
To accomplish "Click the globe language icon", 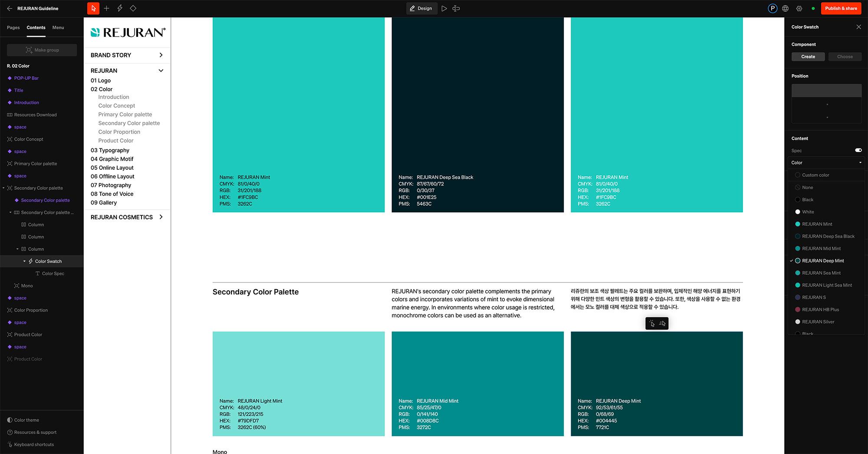I will 786,8.
